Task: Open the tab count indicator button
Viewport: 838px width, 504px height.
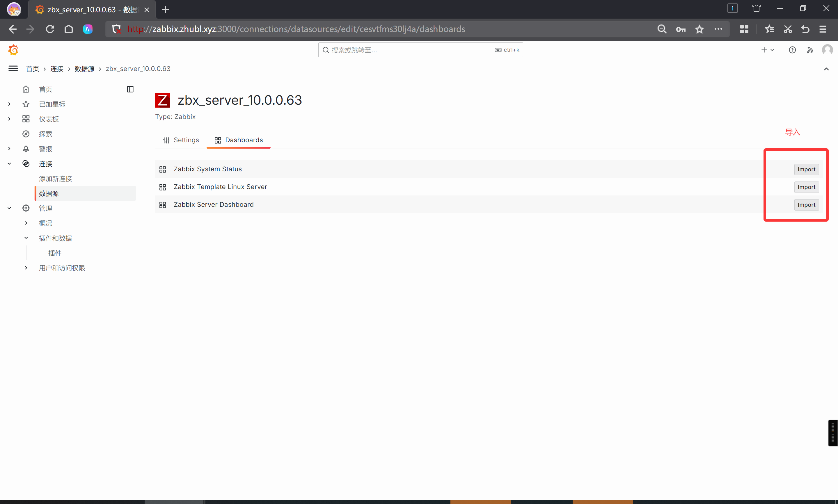Action: 732,8
